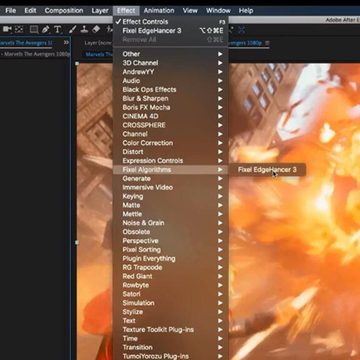Viewport: 360px width, 360px height.
Task: Select the Marvels The Avengers project panel tab
Action: tap(26, 43)
